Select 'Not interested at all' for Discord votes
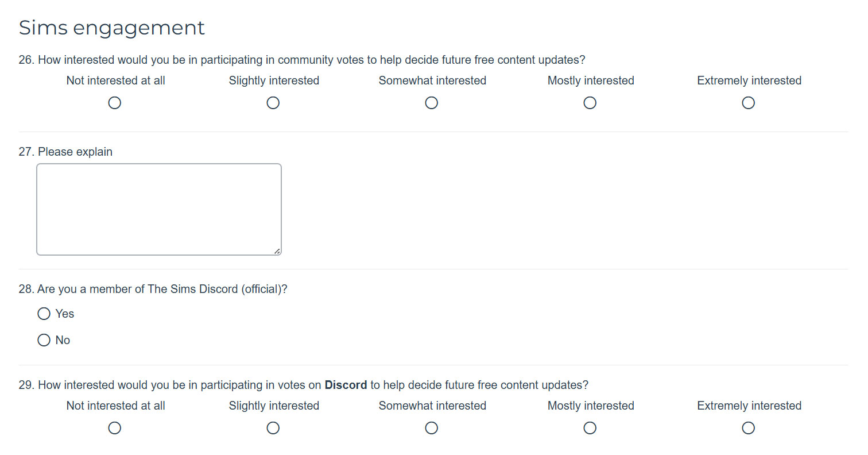The image size is (868, 455). pyautogui.click(x=115, y=428)
